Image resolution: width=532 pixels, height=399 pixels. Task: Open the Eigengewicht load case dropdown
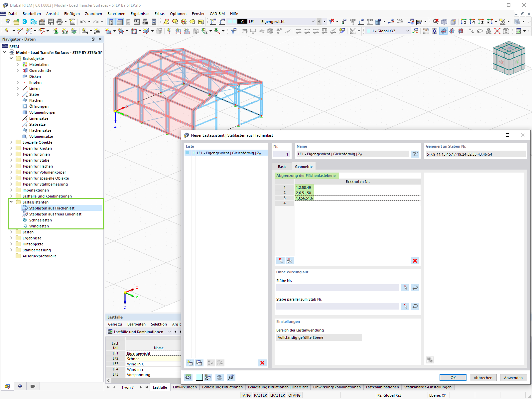point(313,21)
